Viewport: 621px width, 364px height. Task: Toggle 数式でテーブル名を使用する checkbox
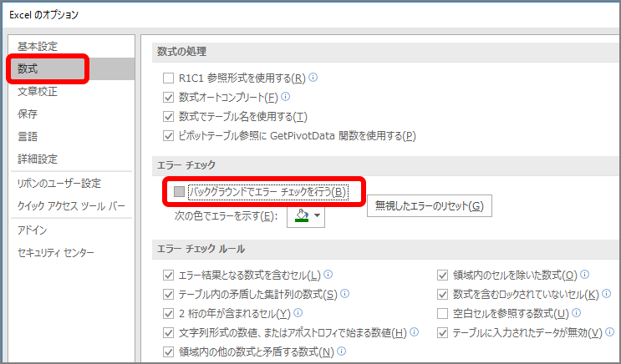(x=168, y=117)
